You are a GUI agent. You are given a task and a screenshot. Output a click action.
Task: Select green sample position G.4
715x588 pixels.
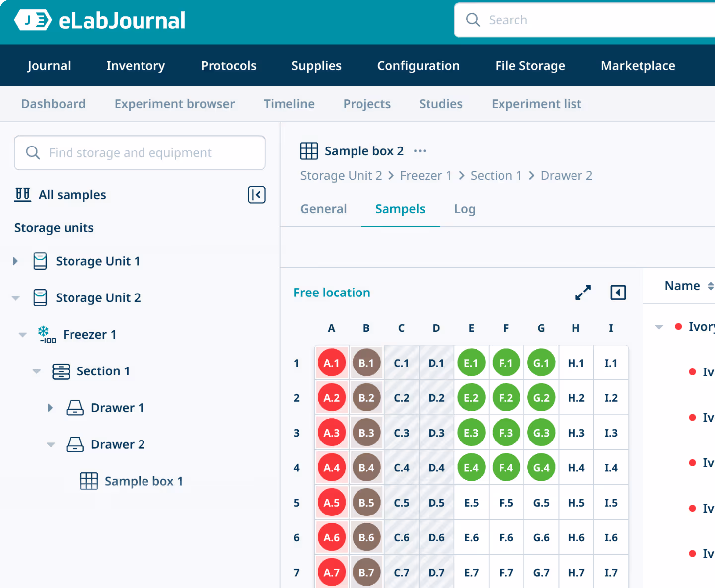pos(541,467)
